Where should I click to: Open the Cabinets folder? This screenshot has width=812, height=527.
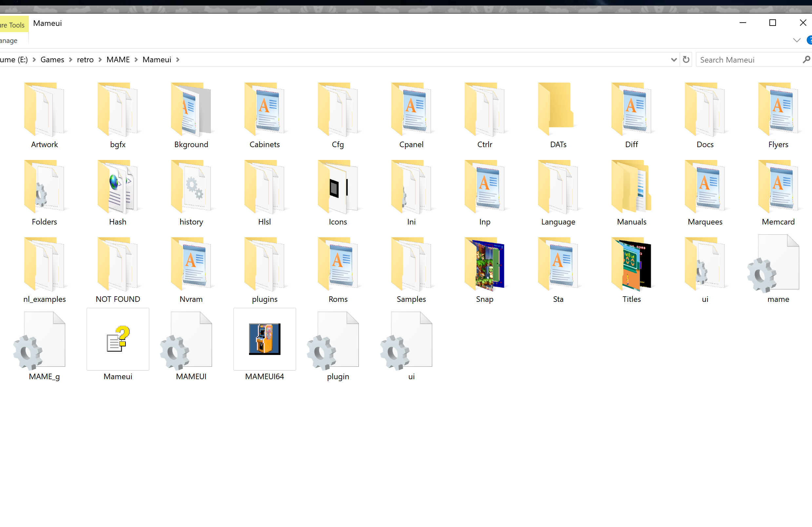click(x=264, y=115)
